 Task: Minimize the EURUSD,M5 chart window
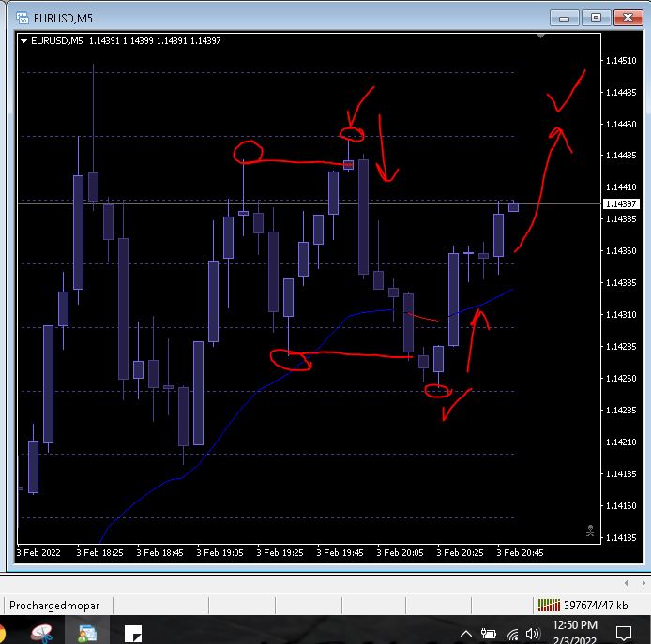tap(564, 18)
